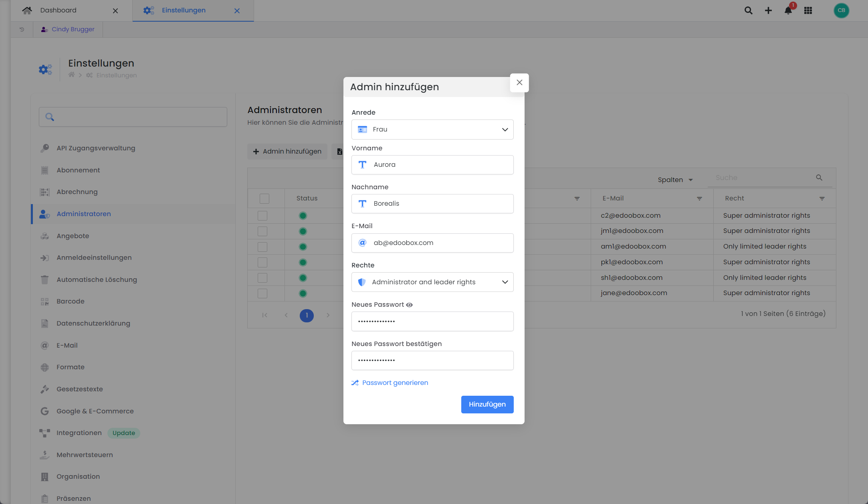Click the API Zugangsverwaltung key icon

click(44, 148)
